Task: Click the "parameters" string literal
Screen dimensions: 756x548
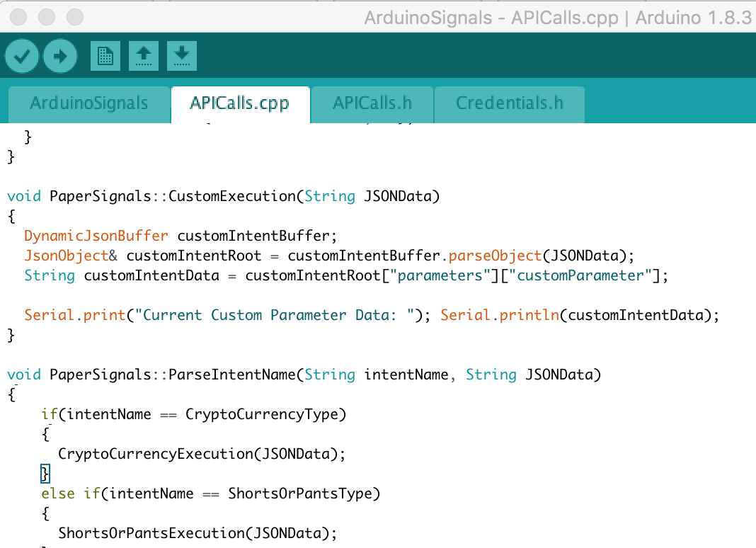Action: pos(440,275)
